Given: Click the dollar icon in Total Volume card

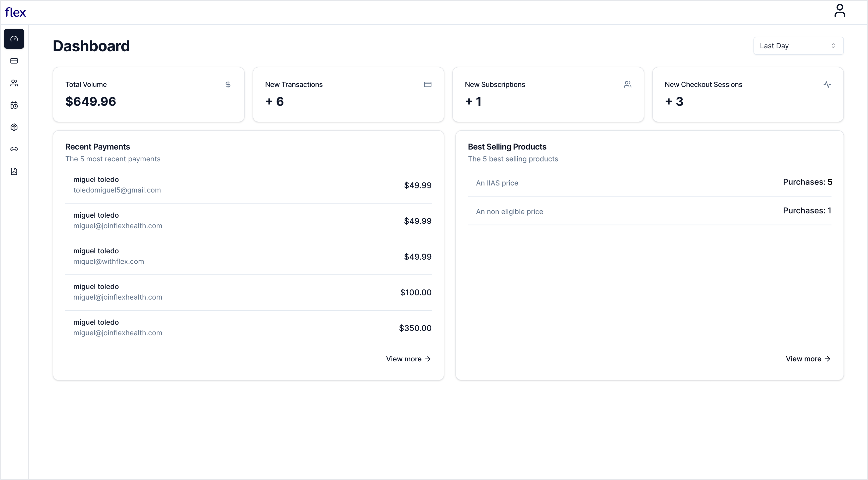Looking at the screenshot, I should (228, 84).
